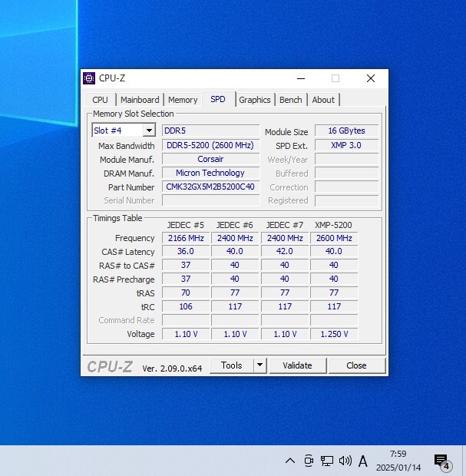Minimize the CPU-Z window
466x476 pixels.
click(x=301, y=78)
